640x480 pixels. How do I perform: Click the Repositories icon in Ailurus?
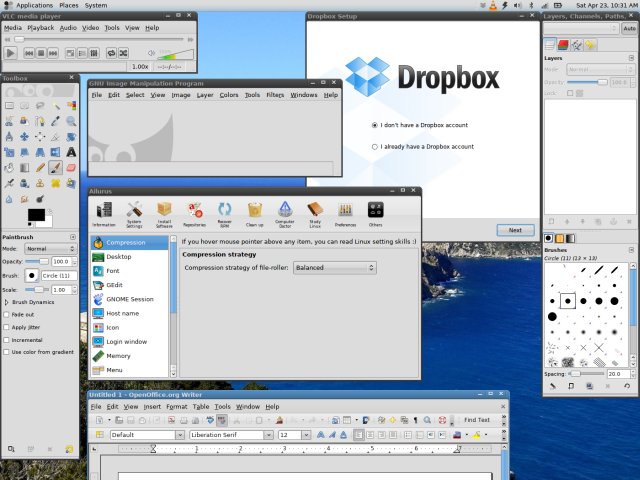click(194, 213)
